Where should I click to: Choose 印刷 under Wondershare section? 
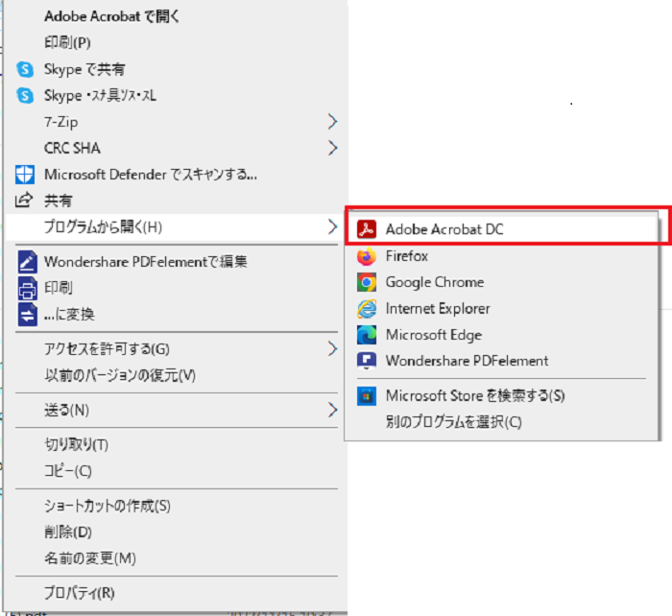pyautogui.click(x=59, y=288)
